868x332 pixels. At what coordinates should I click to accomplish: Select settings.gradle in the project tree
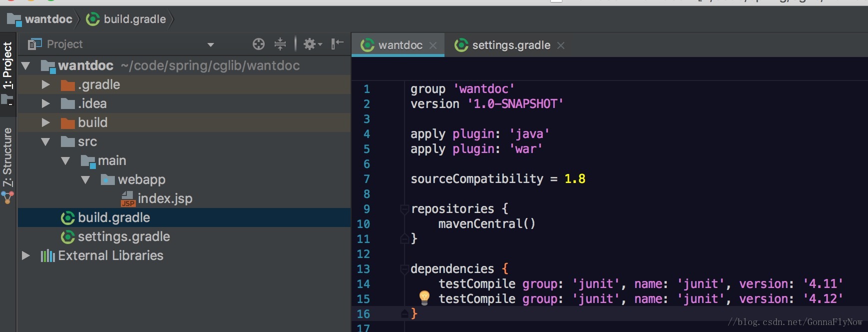click(x=124, y=237)
